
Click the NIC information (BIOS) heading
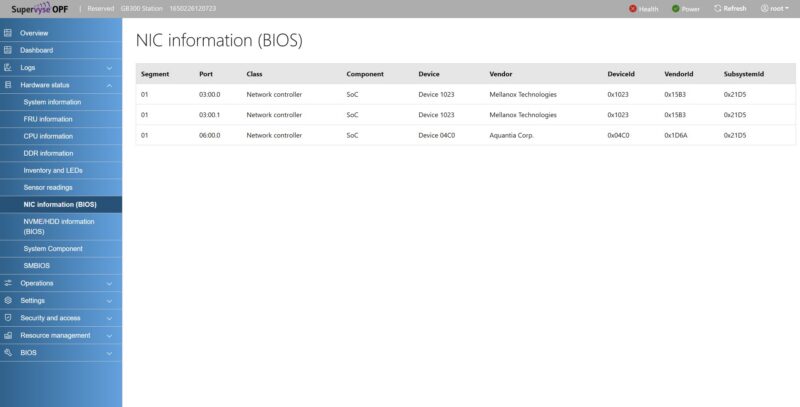[219, 40]
